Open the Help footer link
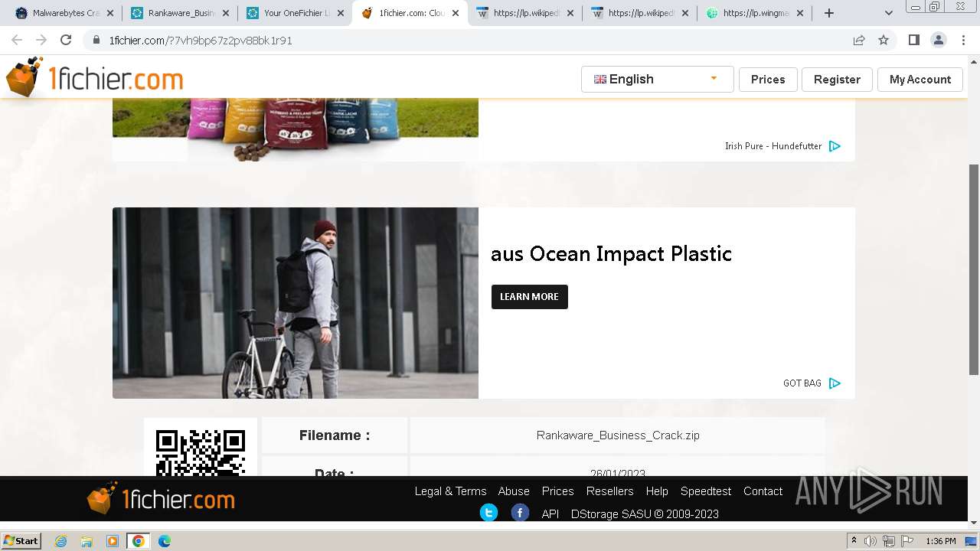This screenshot has width=980, height=551. (657, 491)
